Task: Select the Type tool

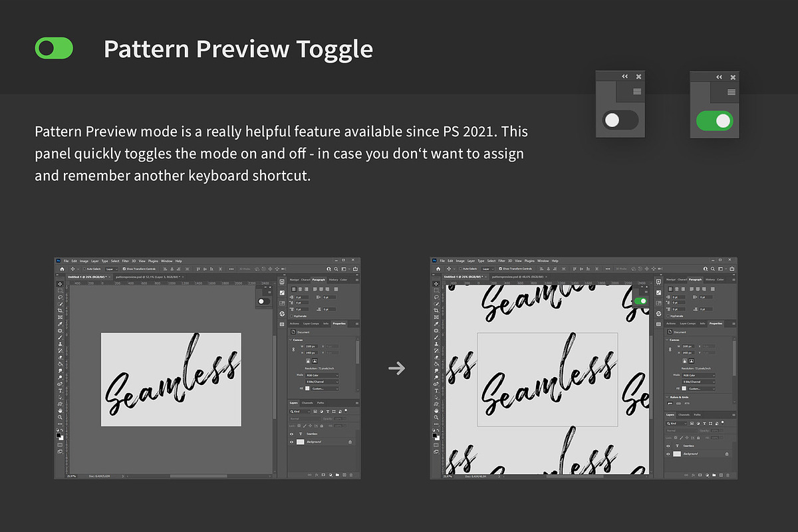Action: pos(59,390)
